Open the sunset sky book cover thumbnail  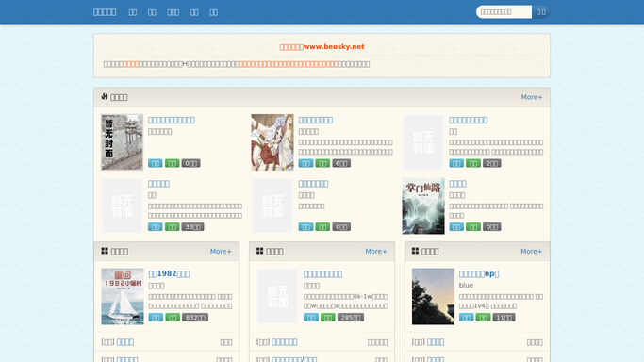(x=433, y=296)
